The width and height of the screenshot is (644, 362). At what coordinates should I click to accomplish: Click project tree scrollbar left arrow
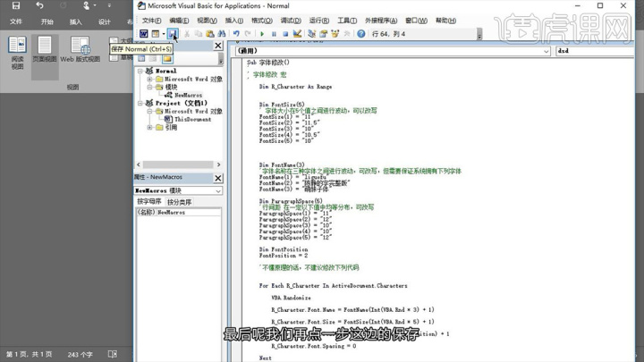click(139, 164)
